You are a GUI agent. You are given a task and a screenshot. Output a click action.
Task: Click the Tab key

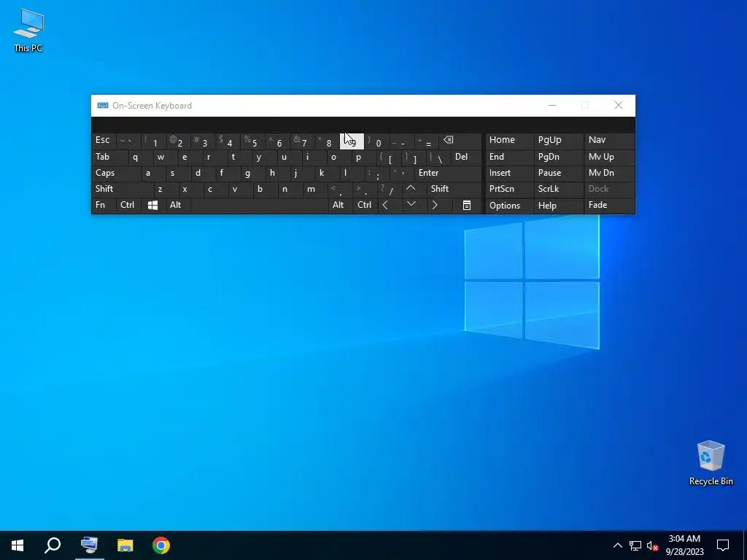click(110, 157)
